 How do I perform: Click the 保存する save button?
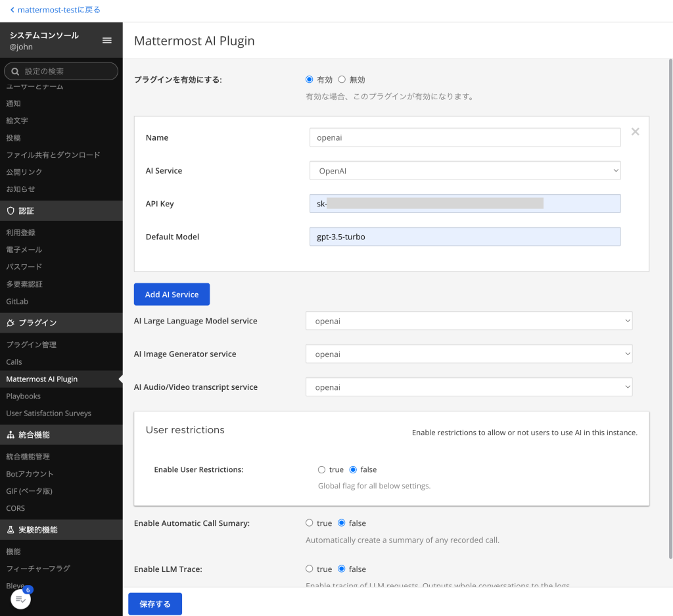pos(155,604)
